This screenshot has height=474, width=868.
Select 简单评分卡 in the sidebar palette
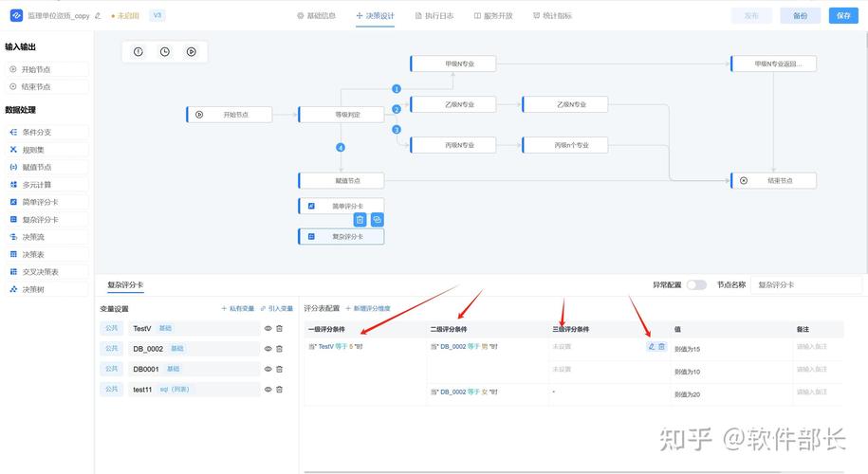point(47,203)
